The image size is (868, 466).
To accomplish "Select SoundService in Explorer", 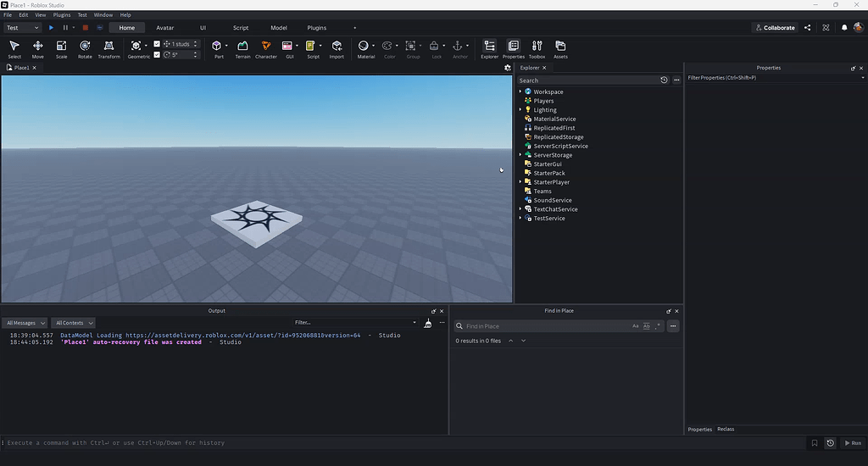I will [553, 200].
